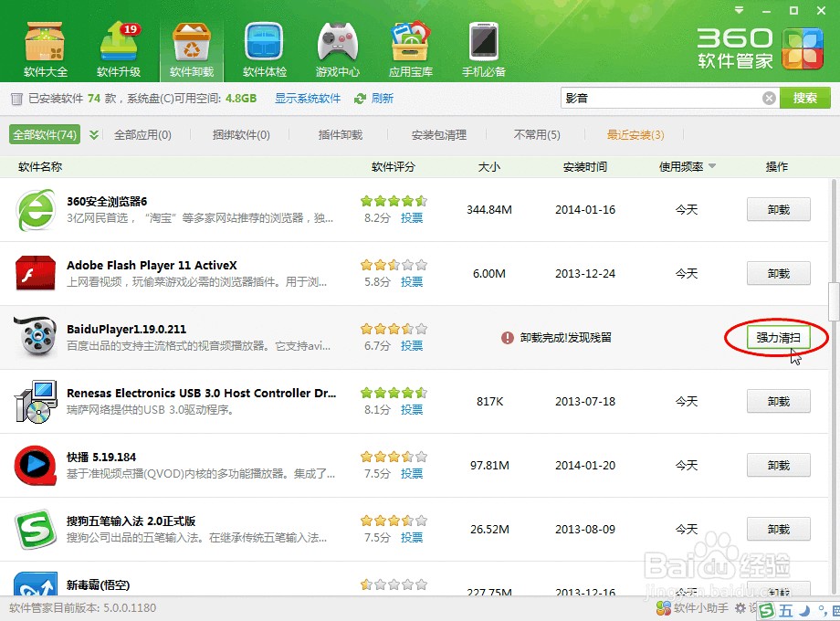Viewport: 840px width, 621px height.
Task: Click the settings gear in the bottom bar
Action: point(740,608)
